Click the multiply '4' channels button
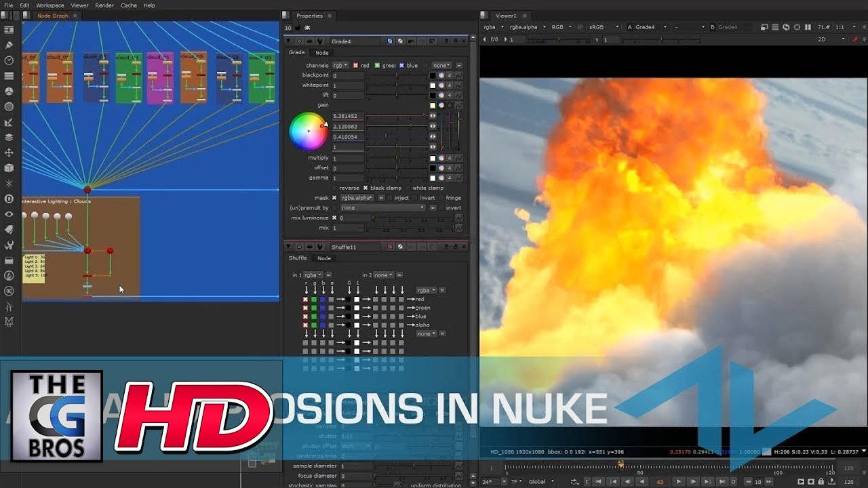This screenshot has height=488, width=868. pyautogui.click(x=450, y=158)
